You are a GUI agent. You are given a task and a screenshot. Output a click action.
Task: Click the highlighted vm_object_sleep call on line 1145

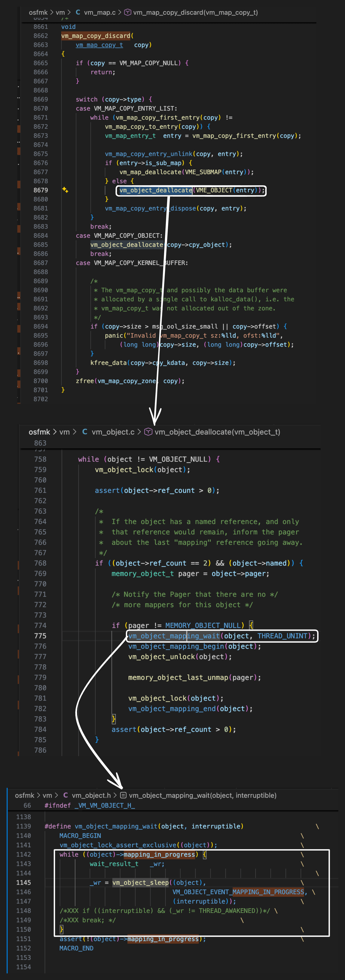(x=140, y=882)
